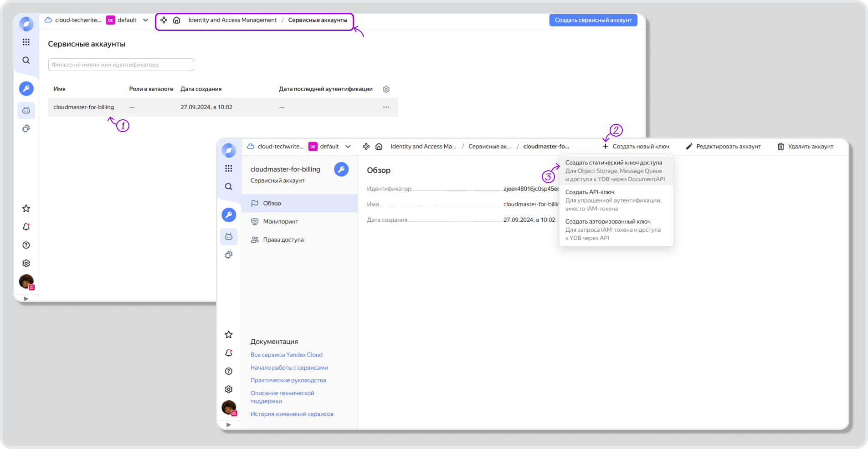Click the trash icon to delete account
This screenshot has height=449, width=868.
[781, 147]
